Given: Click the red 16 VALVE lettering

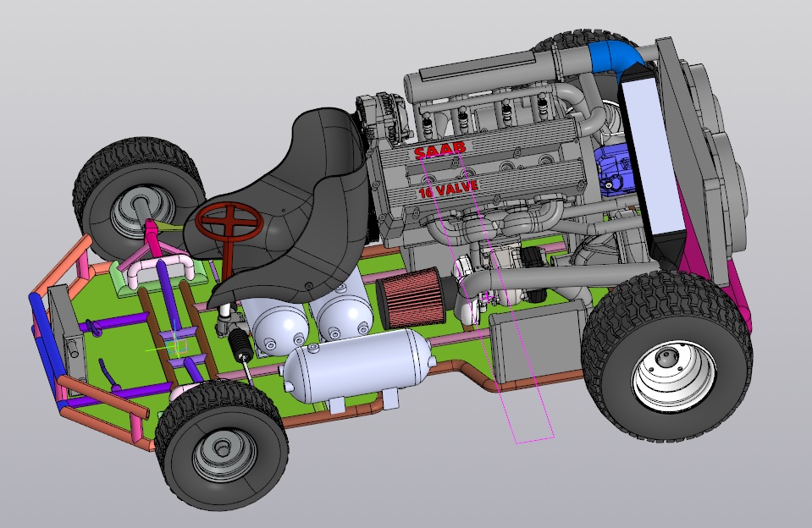Looking at the screenshot, I should tap(449, 189).
